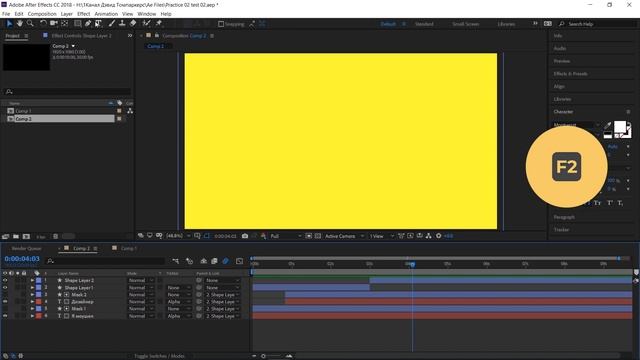Click the Project panel search field
The height and width of the screenshot is (360, 640).
[x=67, y=91]
